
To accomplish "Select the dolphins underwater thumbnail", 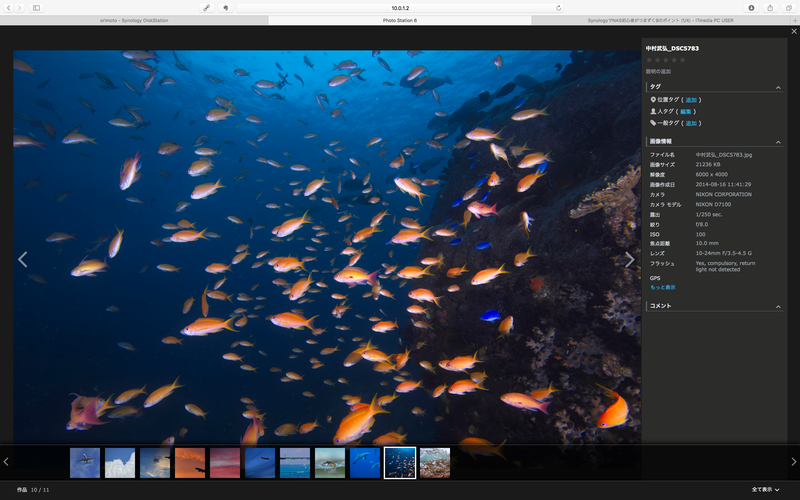I will click(365, 463).
